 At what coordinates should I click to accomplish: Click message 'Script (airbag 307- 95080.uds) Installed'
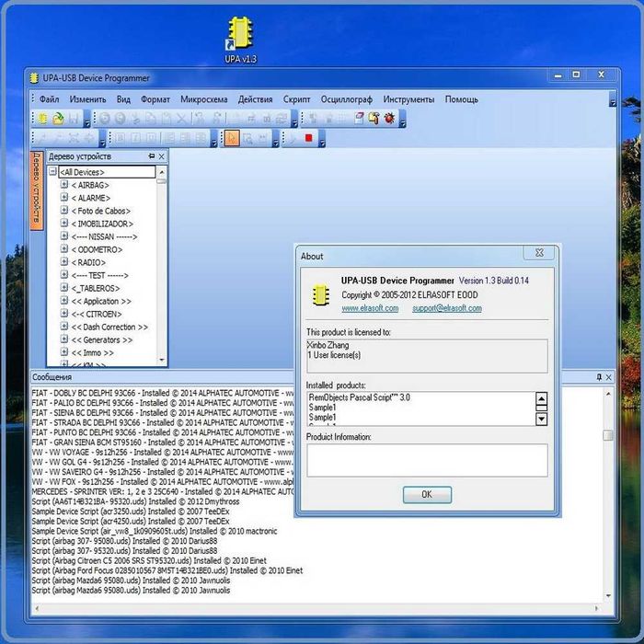(124, 541)
